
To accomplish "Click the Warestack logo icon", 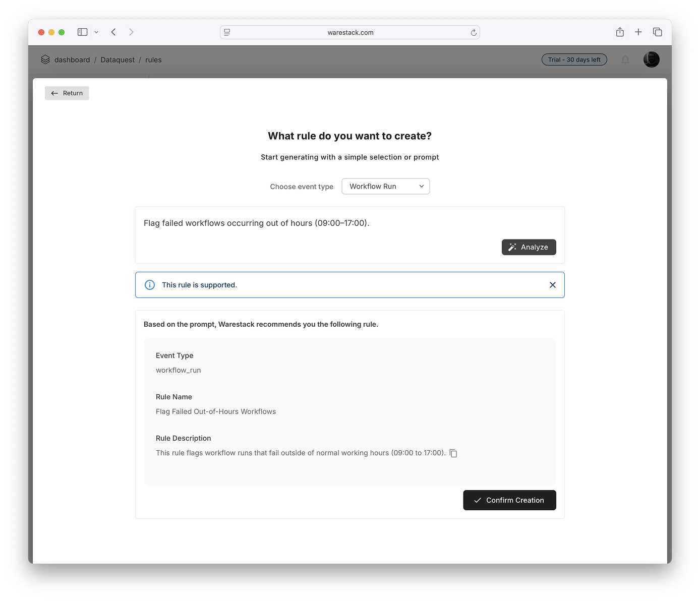I will (45, 59).
